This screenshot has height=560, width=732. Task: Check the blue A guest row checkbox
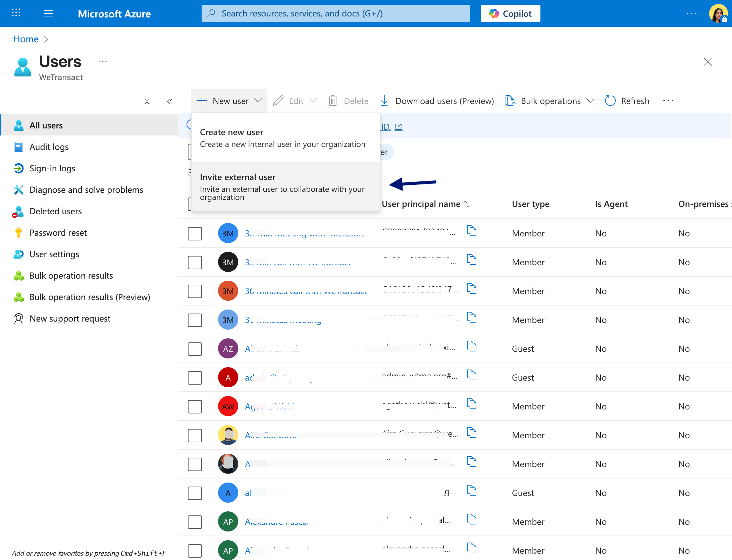[x=195, y=493]
